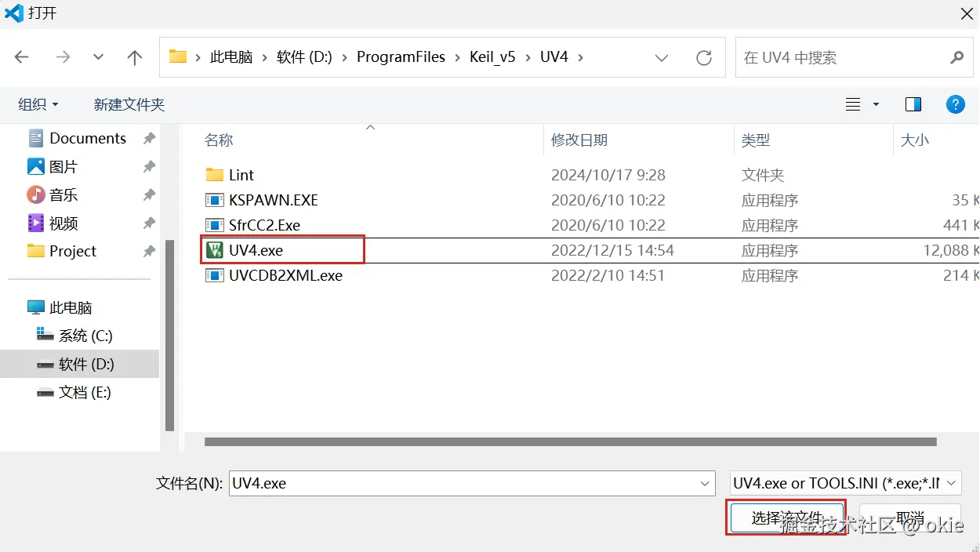980x552 pixels.
Task: Select Keil_v5 breadcrumb segment
Action: (x=492, y=57)
